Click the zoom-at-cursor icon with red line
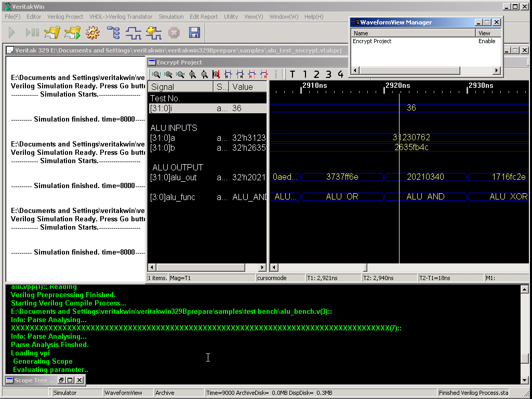This screenshot has height=399, width=532. coord(216,74)
